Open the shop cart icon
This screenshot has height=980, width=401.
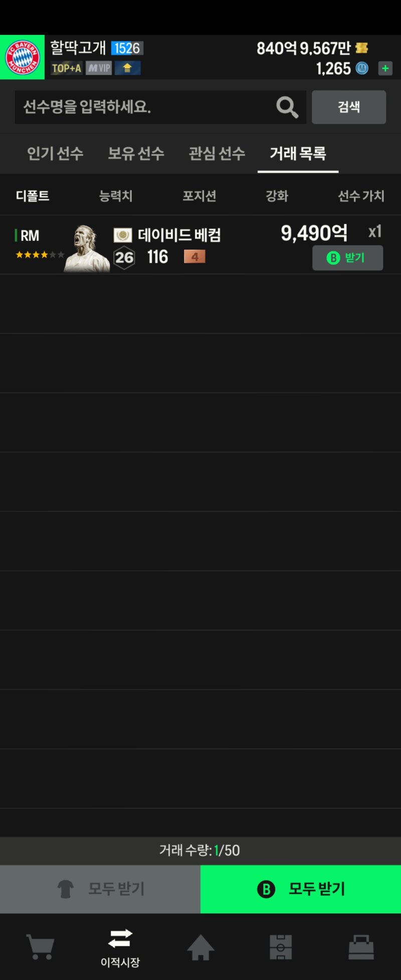pos(40,947)
